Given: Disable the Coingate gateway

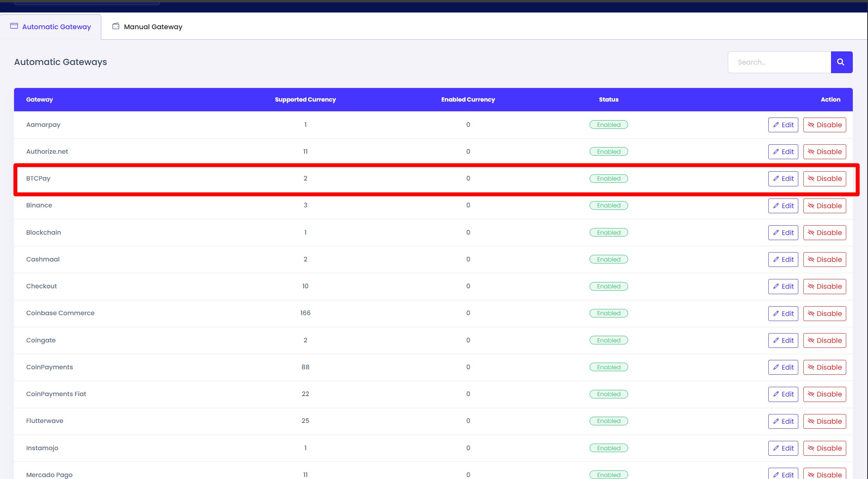Looking at the screenshot, I should pos(825,340).
